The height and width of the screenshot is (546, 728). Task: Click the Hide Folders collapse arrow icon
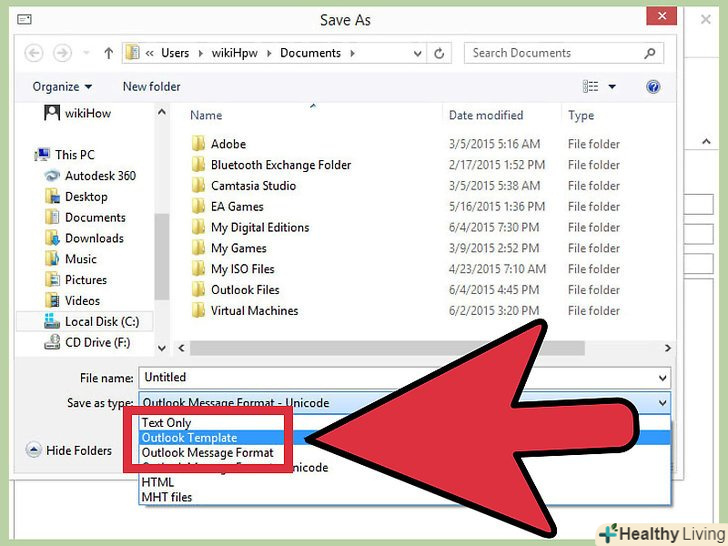33,450
